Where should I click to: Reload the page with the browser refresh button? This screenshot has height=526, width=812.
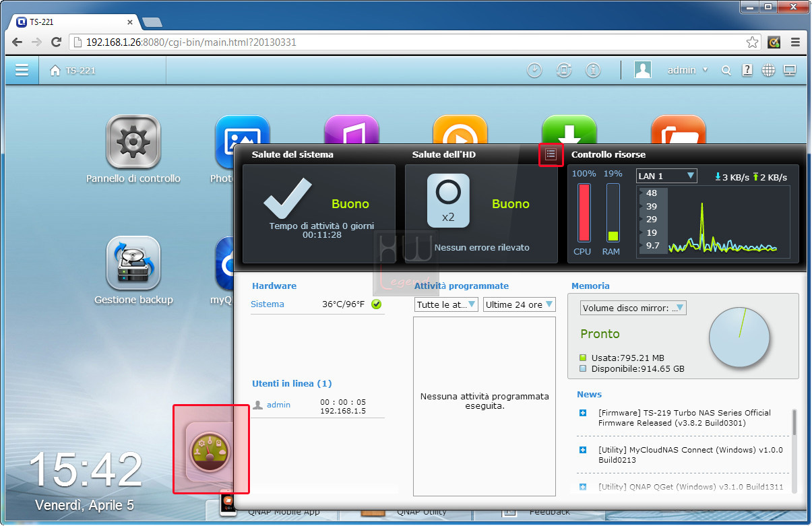pyautogui.click(x=57, y=42)
